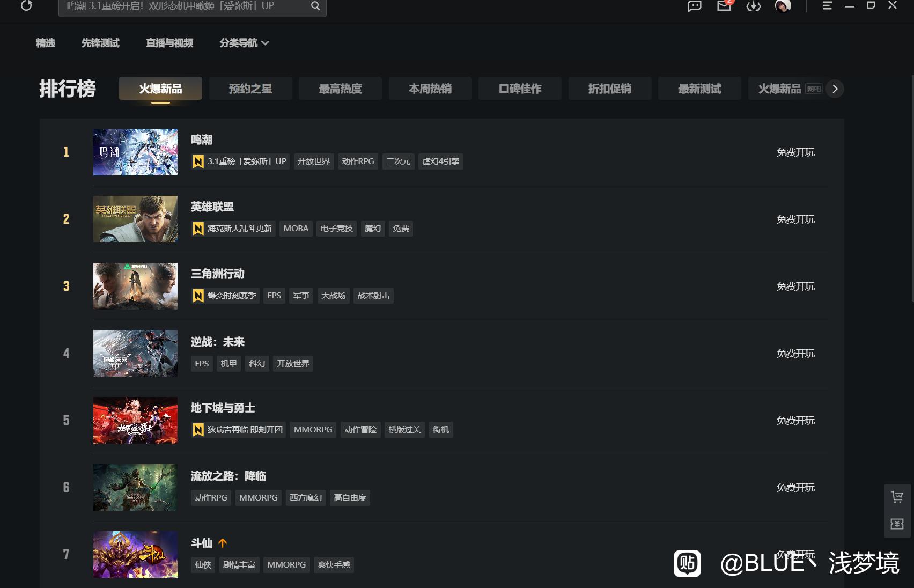Click the refresh icon in top bar

pos(26,6)
